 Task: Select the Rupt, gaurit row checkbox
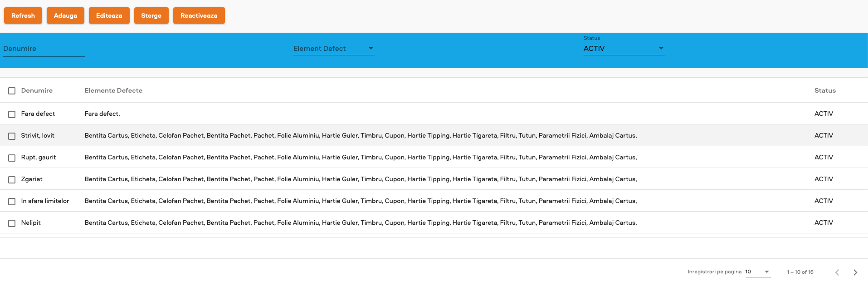click(12, 158)
